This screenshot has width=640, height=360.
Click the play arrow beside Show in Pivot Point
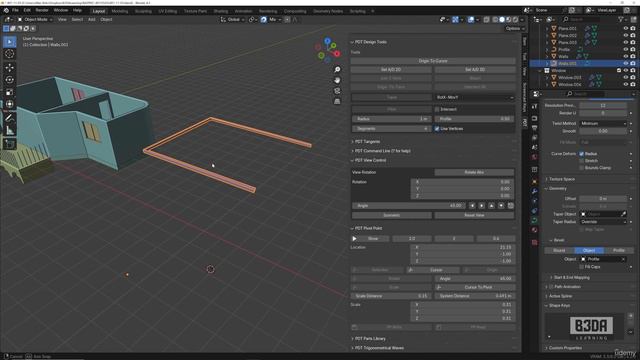(x=354, y=238)
